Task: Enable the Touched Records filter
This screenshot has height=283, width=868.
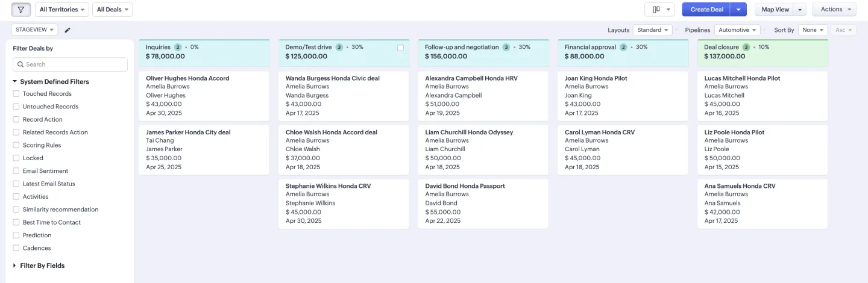Action: click(16, 94)
